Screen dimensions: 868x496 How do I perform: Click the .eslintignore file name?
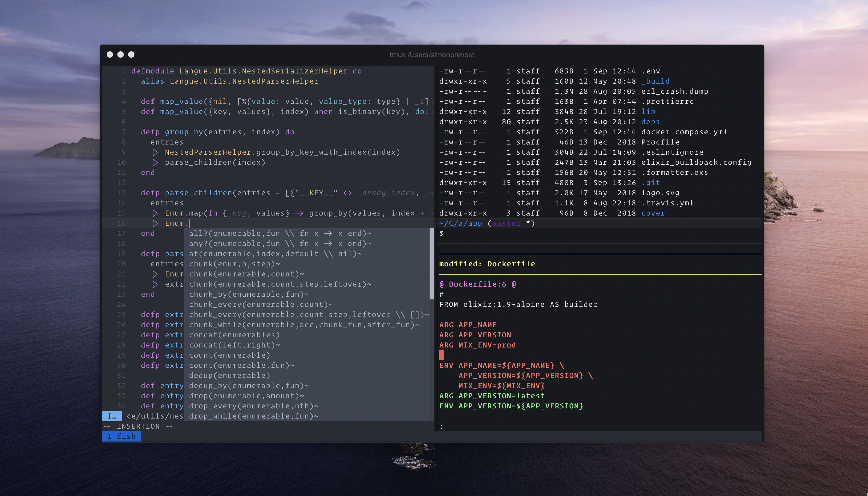(672, 152)
